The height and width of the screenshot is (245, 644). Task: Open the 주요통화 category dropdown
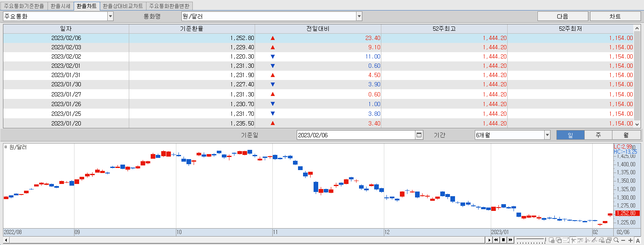point(110,16)
